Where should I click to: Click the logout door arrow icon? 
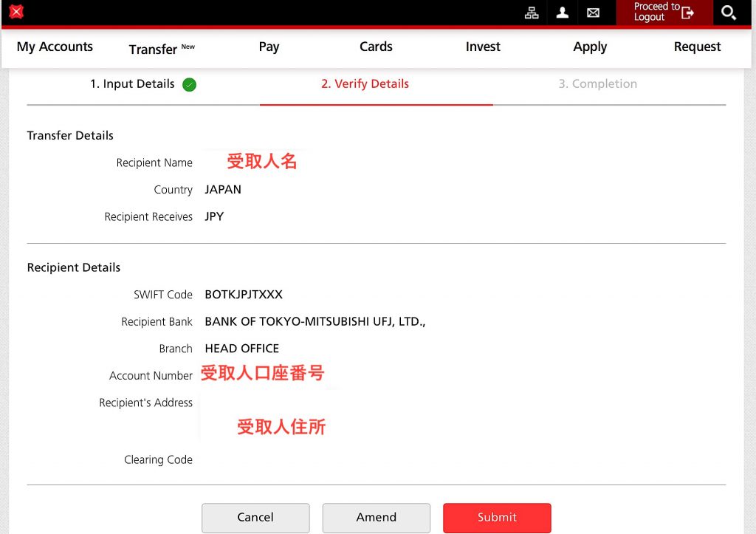(x=688, y=13)
